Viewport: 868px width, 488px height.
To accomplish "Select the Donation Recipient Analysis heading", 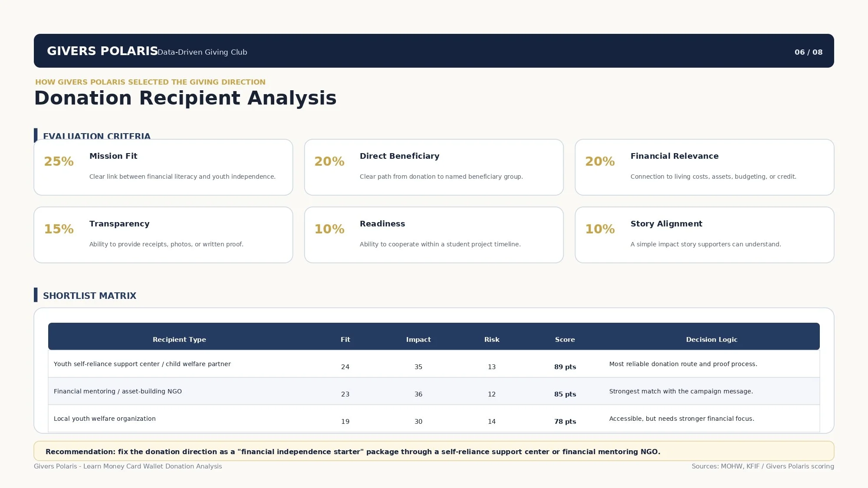I will tap(185, 98).
